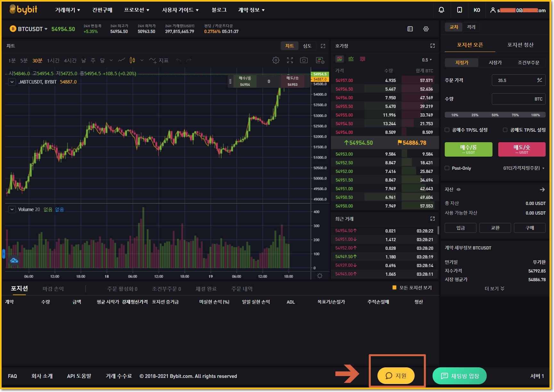
Task: Open the 지원 support chat button
Action: pyautogui.click(x=396, y=376)
